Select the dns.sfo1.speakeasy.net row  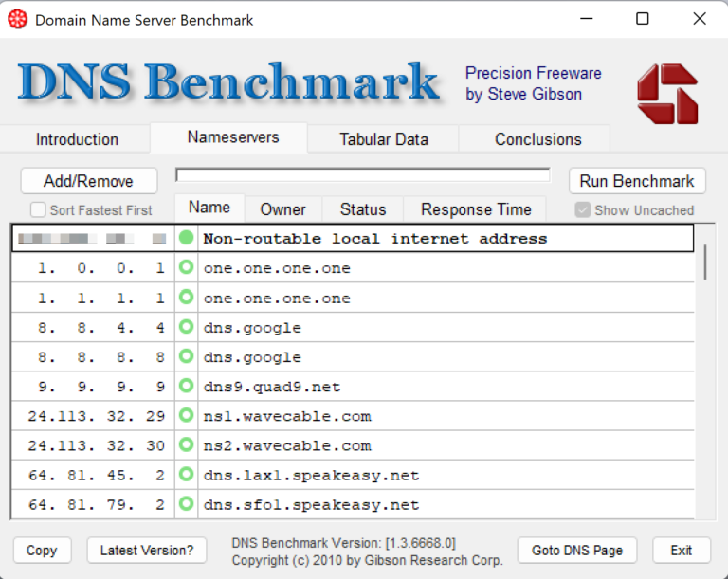pyautogui.click(x=353, y=504)
